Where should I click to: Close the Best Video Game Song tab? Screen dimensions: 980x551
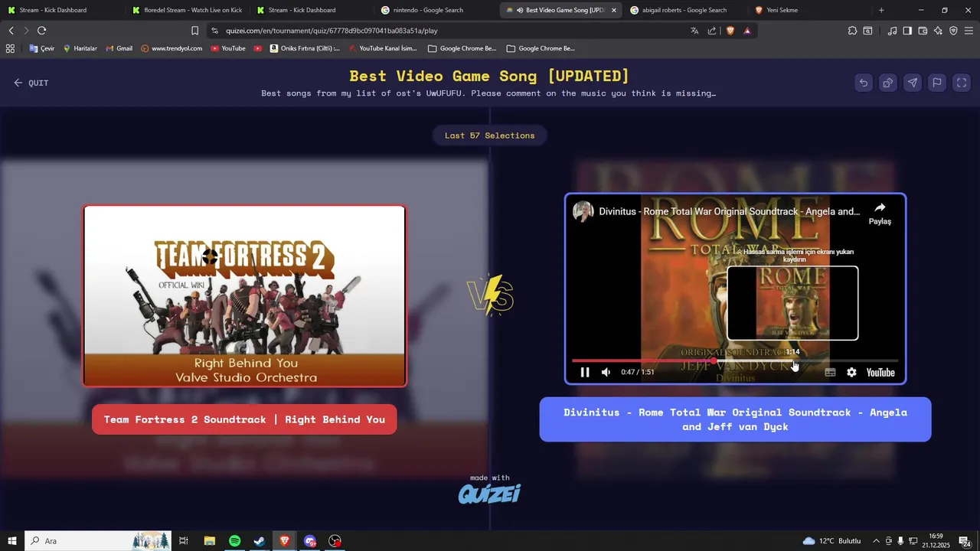(x=613, y=10)
